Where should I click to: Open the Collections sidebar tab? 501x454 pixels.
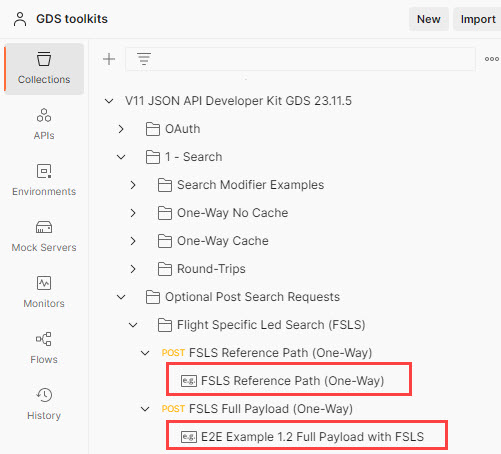44,69
